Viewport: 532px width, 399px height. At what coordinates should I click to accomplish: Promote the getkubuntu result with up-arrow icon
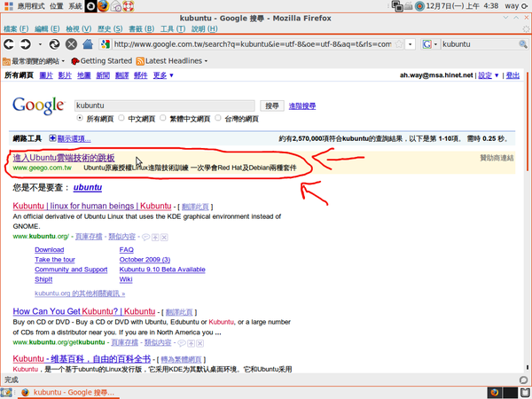point(191,343)
